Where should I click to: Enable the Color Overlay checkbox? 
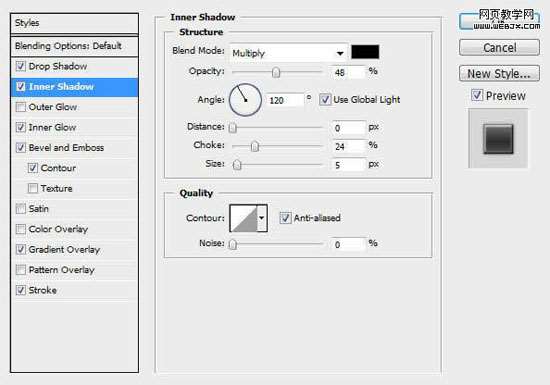(21, 229)
